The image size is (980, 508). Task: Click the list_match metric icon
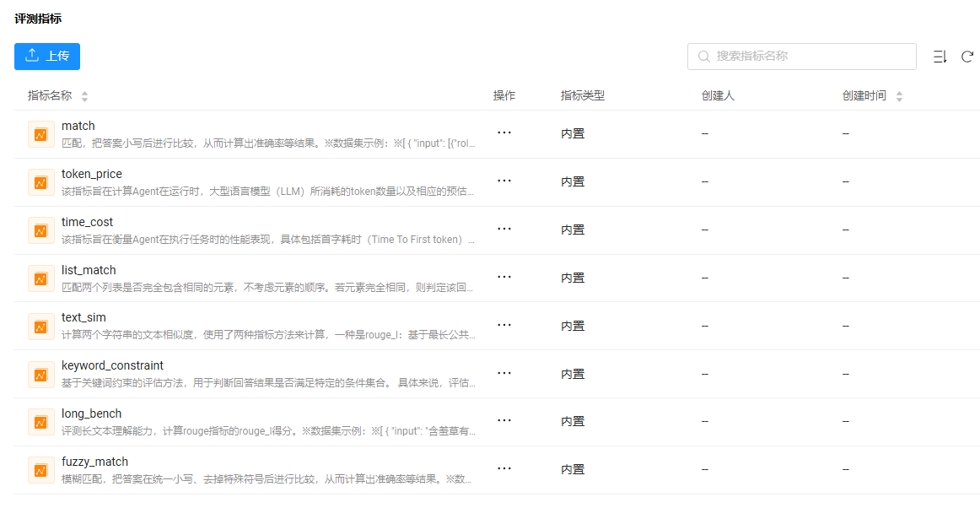[x=40, y=278]
